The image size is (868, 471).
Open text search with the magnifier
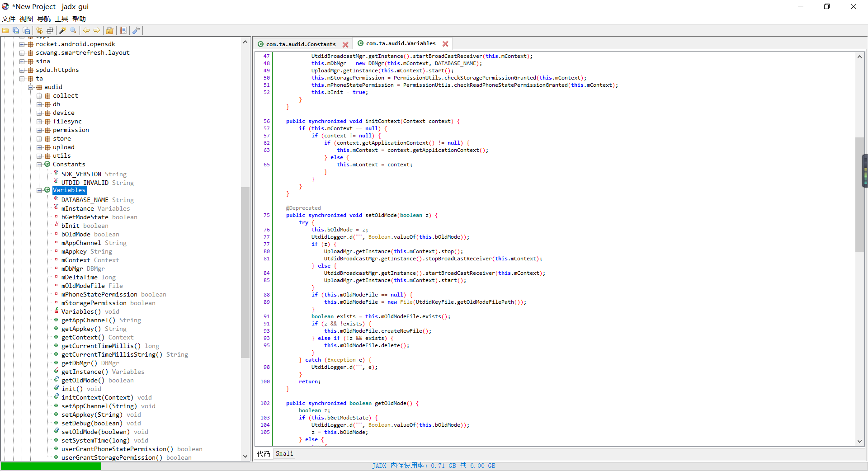click(73, 30)
